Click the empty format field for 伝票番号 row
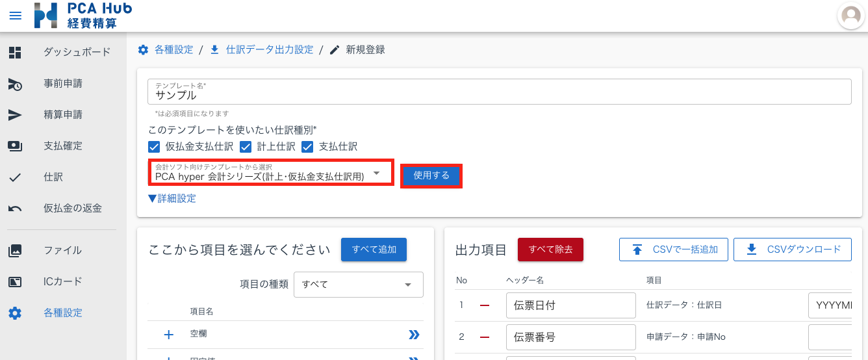The image size is (868, 360). point(830,337)
